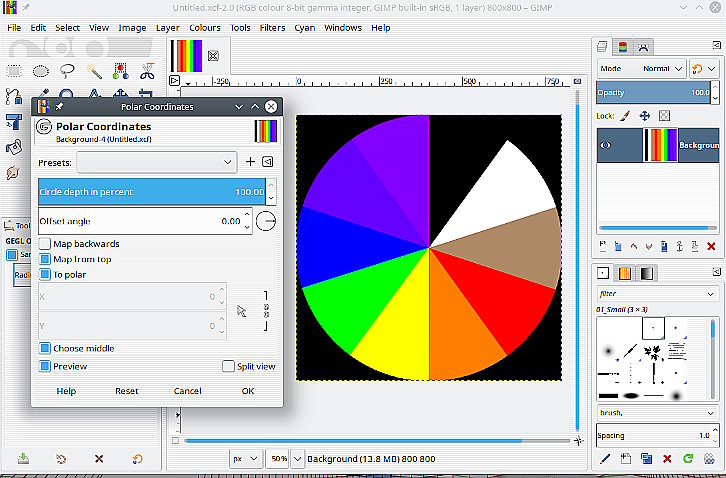Viewport: 726px width, 478px height.
Task: Enable Split view checkbox
Action: [229, 367]
